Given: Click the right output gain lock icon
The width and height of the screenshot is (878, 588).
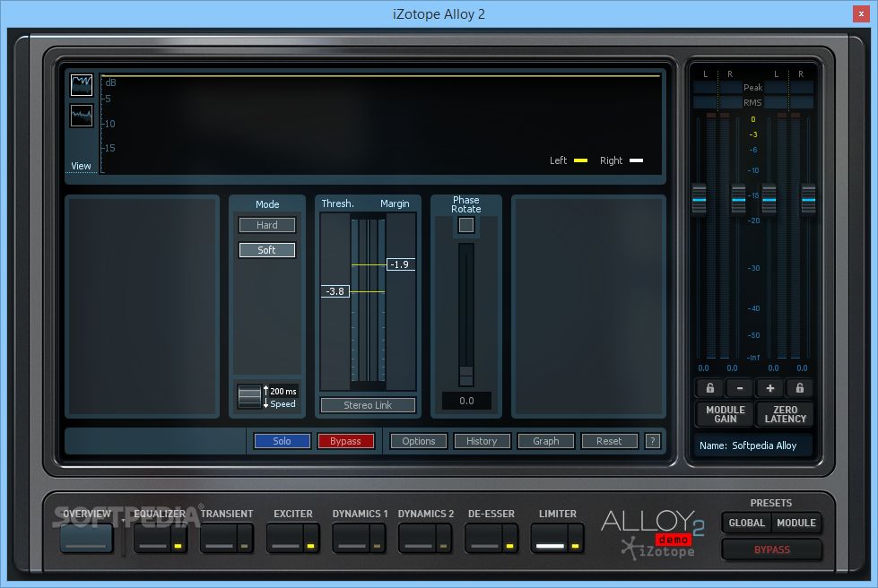Looking at the screenshot, I should [800, 388].
